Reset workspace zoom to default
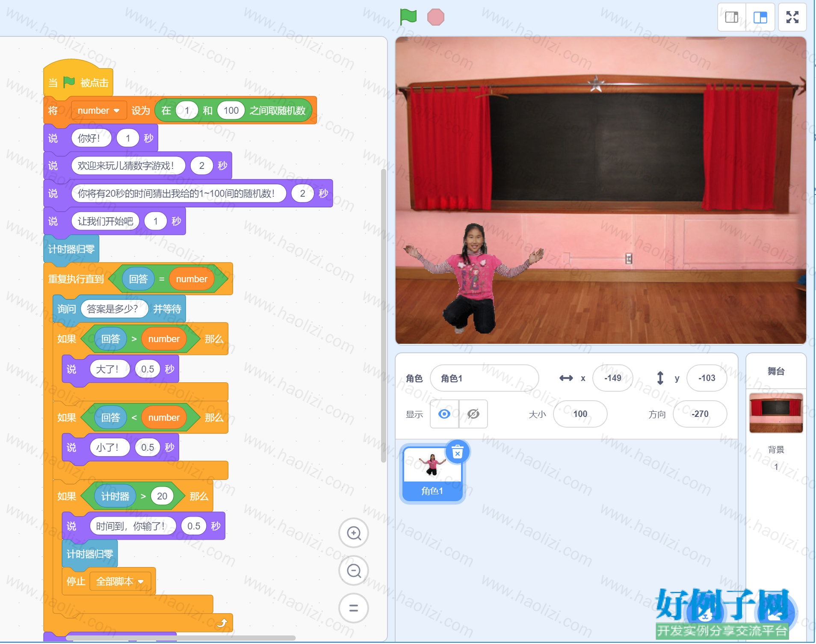The image size is (816, 644). 354,608
